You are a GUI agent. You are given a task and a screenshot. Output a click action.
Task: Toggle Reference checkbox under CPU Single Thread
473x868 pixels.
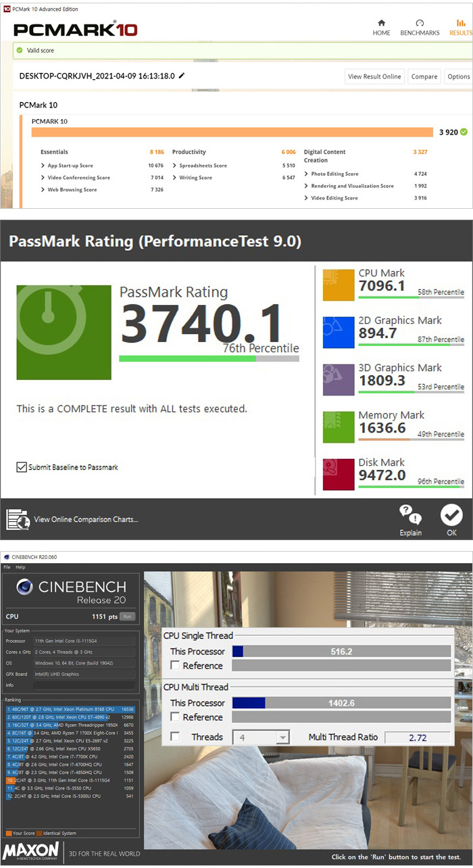click(x=175, y=666)
